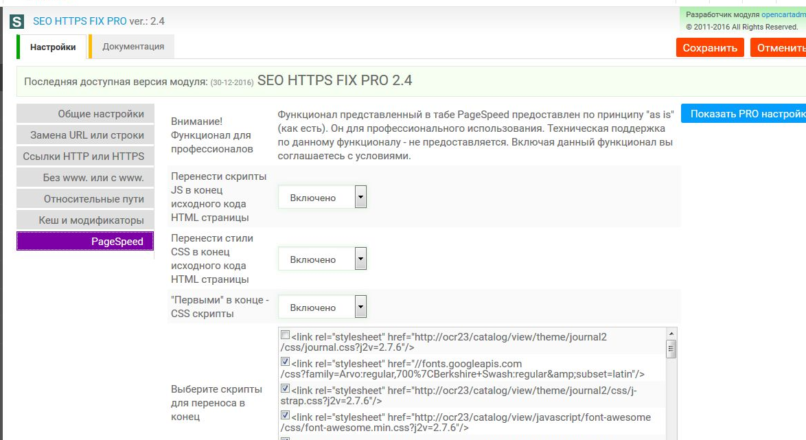Switch to the Документация tab
The width and height of the screenshot is (806, 440).
coord(132,46)
